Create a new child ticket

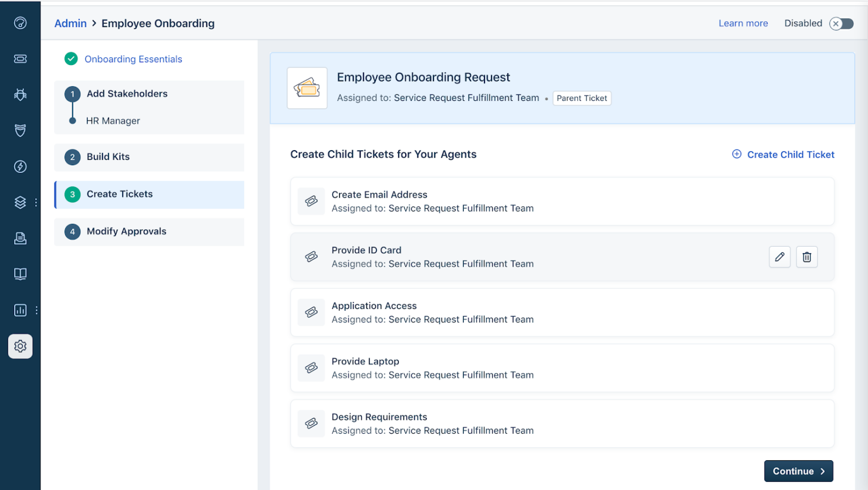click(783, 154)
